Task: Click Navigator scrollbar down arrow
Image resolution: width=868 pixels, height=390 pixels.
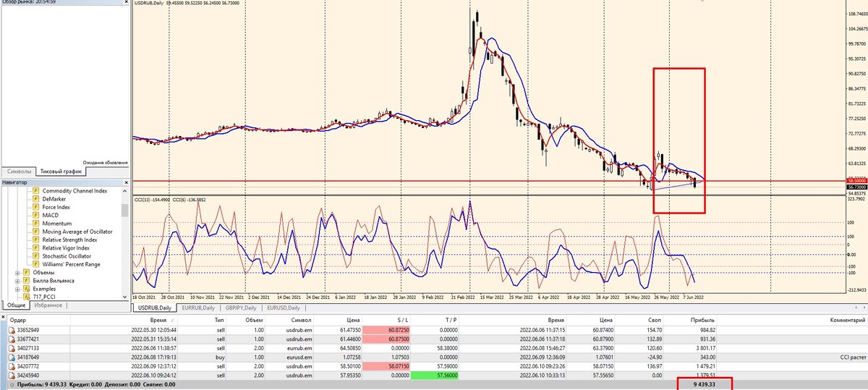Action: click(x=125, y=296)
